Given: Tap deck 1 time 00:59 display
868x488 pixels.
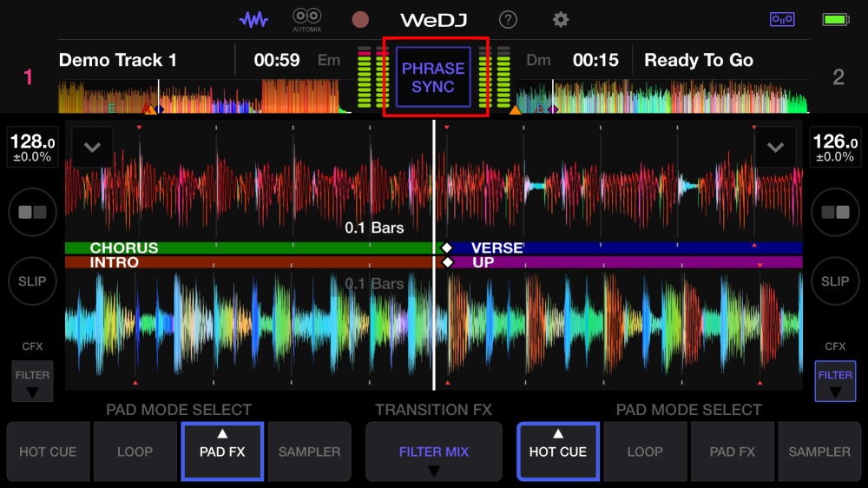Looking at the screenshot, I should [x=277, y=60].
